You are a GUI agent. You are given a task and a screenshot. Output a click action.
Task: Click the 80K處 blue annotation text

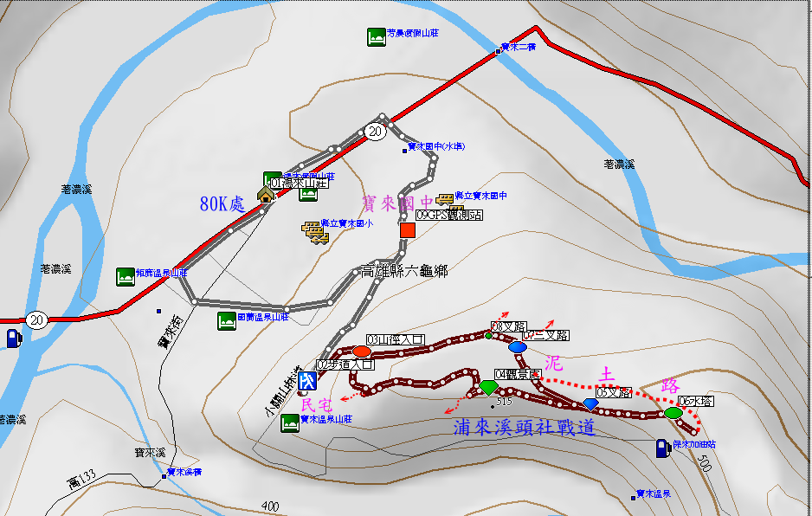point(222,204)
